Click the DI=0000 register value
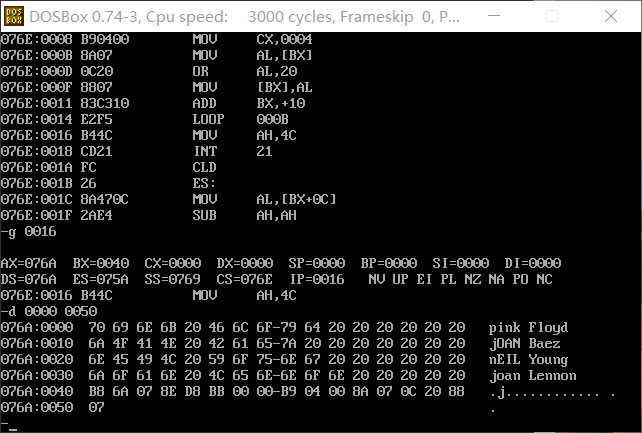The width and height of the screenshot is (642, 433). (x=533, y=263)
